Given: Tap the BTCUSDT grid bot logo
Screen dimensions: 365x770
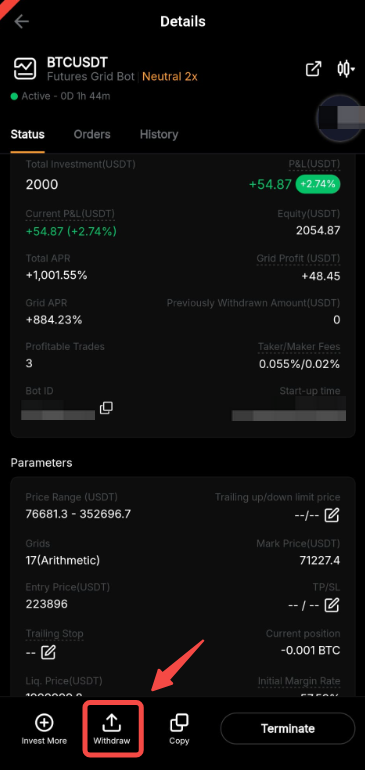Looking at the screenshot, I should (25, 69).
